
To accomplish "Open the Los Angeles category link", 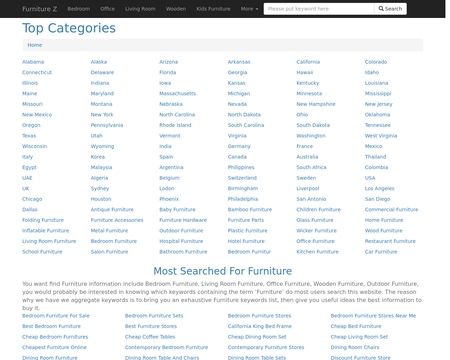I will (x=380, y=189).
